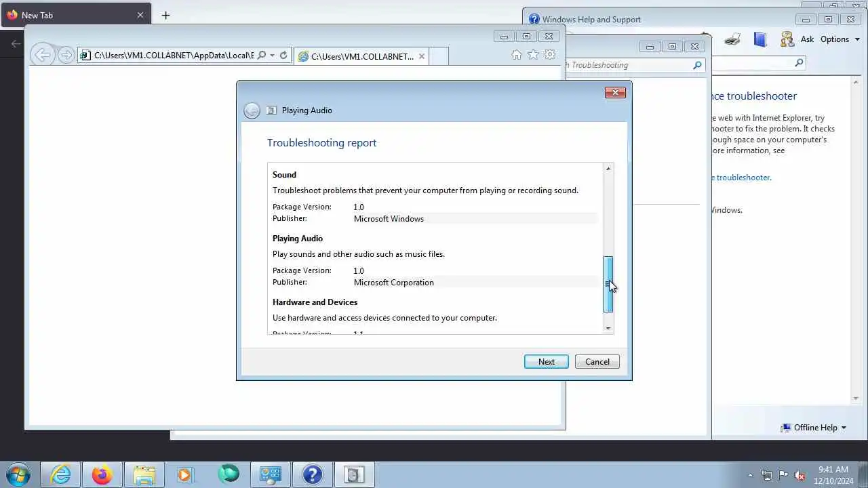Close the C:\Users\VM1.COLLABNET IE tab
Viewport: 868px width, 488px height.
pyautogui.click(x=421, y=56)
